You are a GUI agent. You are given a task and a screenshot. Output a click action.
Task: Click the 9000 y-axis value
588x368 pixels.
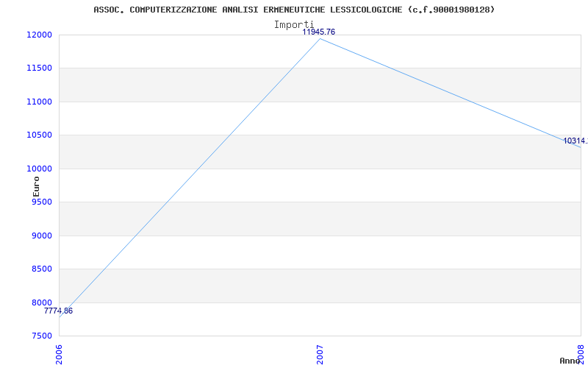(41, 236)
